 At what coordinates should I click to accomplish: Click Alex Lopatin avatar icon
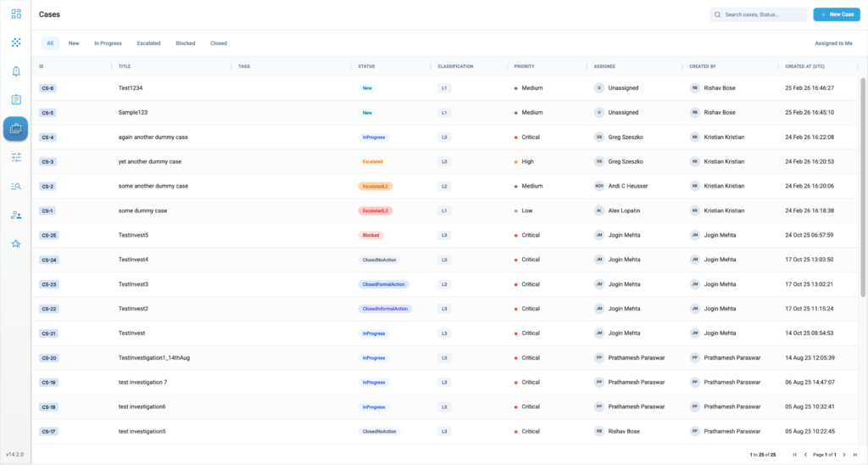(x=599, y=210)
